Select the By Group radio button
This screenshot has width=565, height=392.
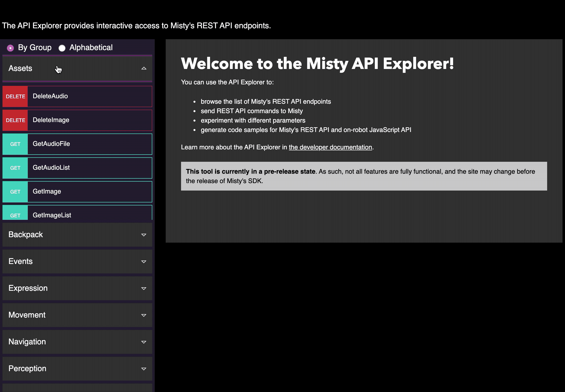tap(10, 47)
